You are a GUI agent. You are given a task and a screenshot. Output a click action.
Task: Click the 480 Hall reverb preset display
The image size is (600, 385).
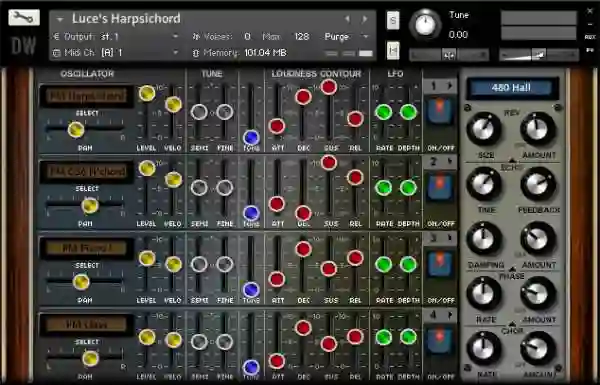click(512, 88)
